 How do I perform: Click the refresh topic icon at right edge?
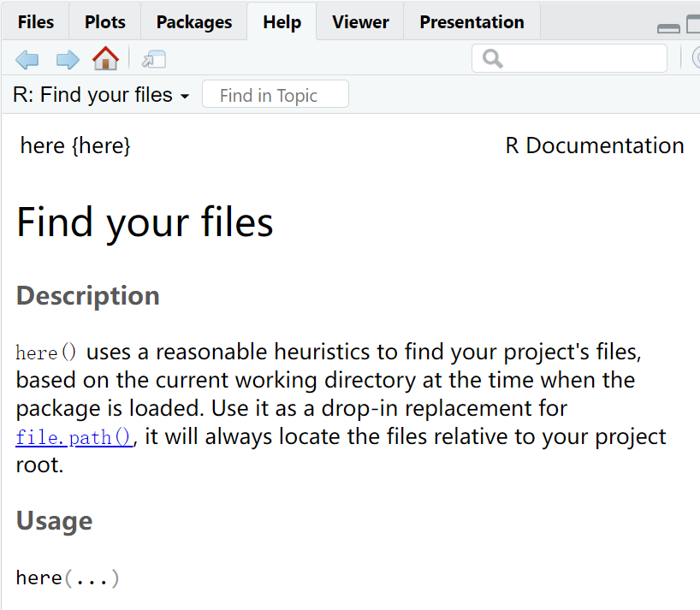coord(697,58)
